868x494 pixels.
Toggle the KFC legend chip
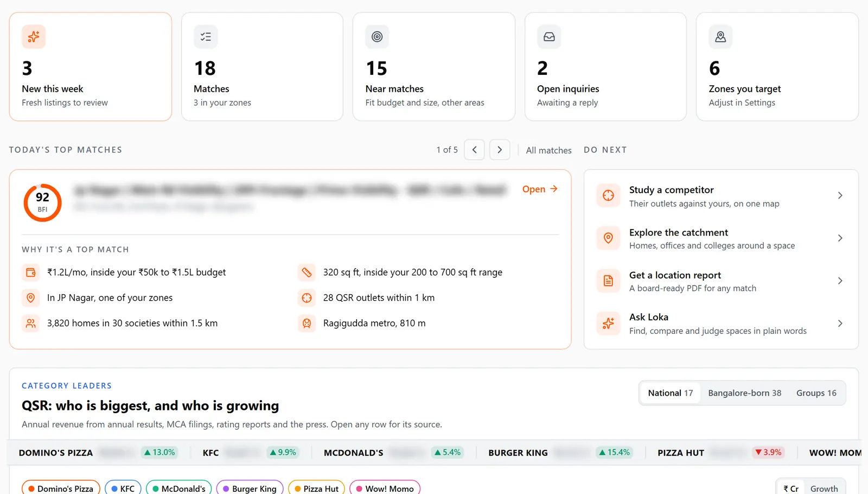[x=123, y=489]
